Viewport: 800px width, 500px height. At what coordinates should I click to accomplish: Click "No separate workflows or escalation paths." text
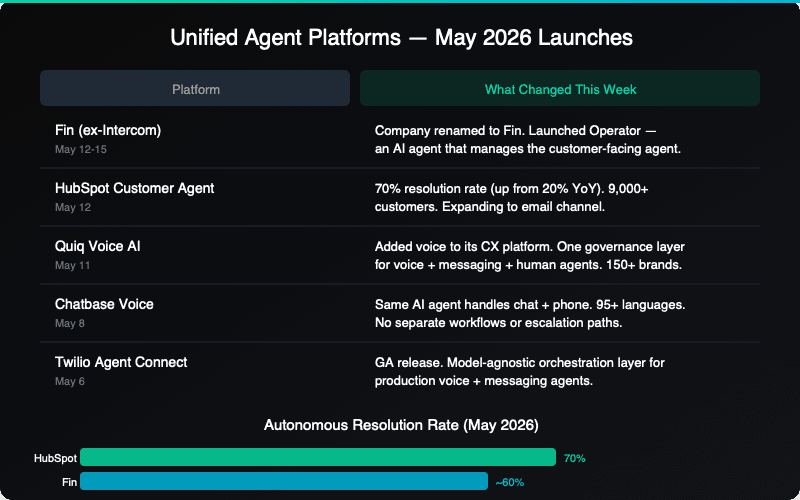[498, 323]
